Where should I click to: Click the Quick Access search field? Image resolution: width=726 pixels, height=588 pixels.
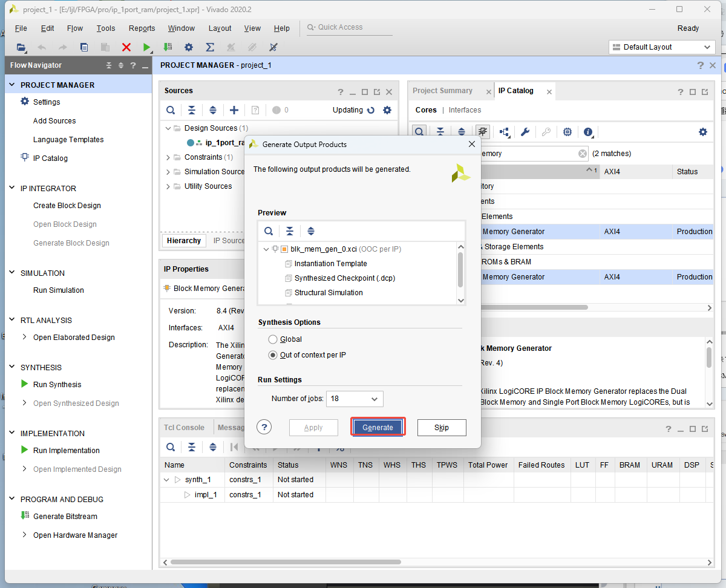[x=350, y=28]
